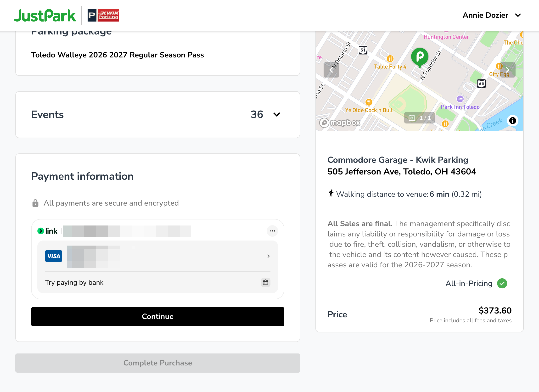The image size is (539, 392).
Task: Click the Walking distance to venue text
Action: click(x=382, y=194)
